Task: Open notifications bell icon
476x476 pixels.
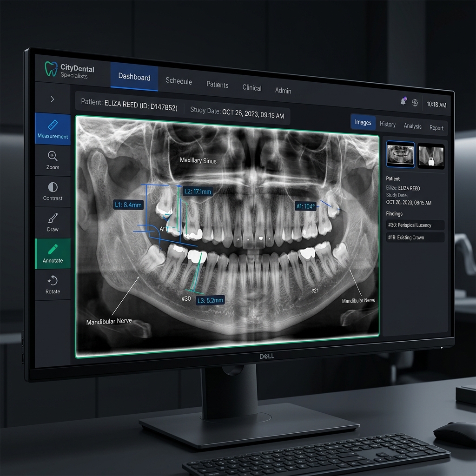Action: click(x=403, y=101)
